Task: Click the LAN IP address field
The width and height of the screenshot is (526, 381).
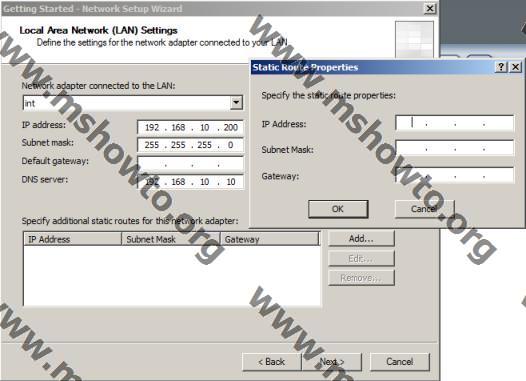Action: coord(190,127)
